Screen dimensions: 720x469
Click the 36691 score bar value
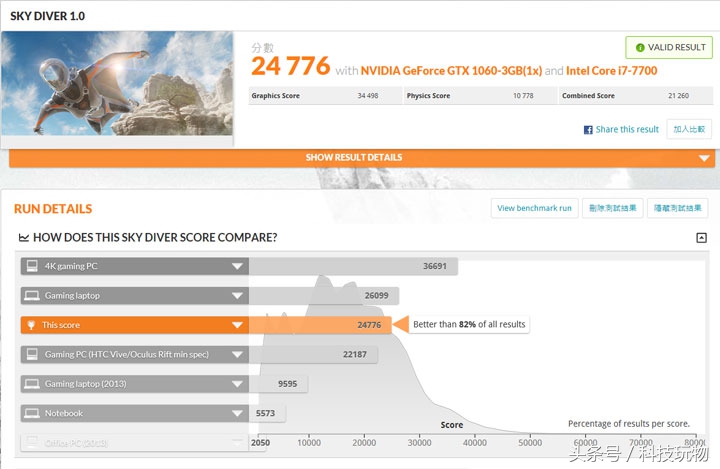(434, 266)
